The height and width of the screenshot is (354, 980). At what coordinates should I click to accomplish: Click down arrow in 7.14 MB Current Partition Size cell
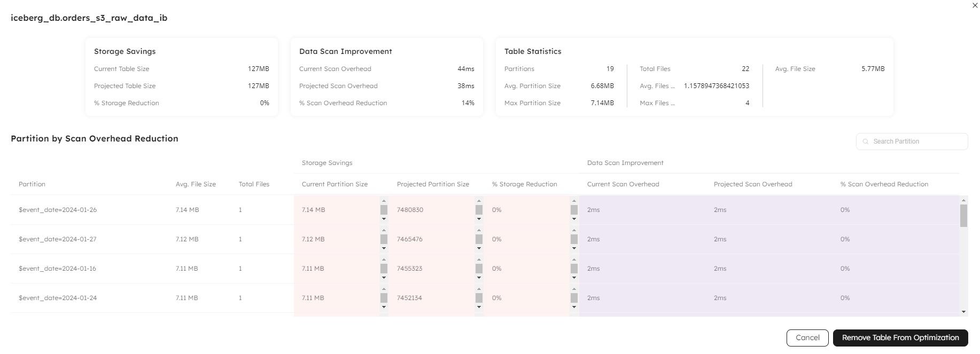(384, 219)
